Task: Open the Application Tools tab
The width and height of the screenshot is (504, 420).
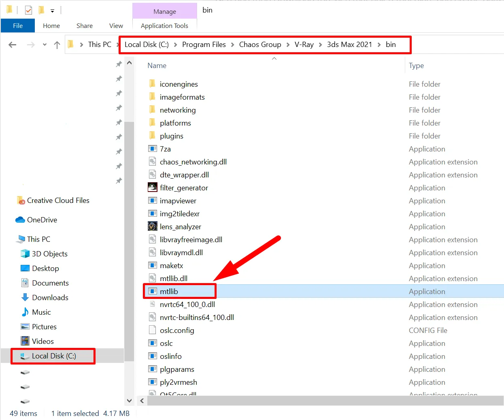Action: [164, 26]
